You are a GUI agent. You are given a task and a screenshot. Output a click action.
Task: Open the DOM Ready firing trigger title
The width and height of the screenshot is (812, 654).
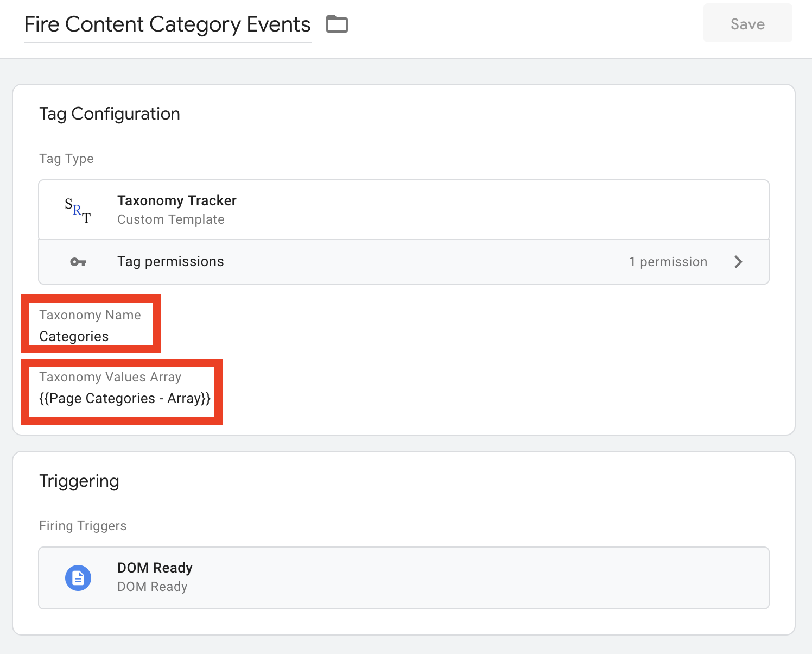[155, 568]
